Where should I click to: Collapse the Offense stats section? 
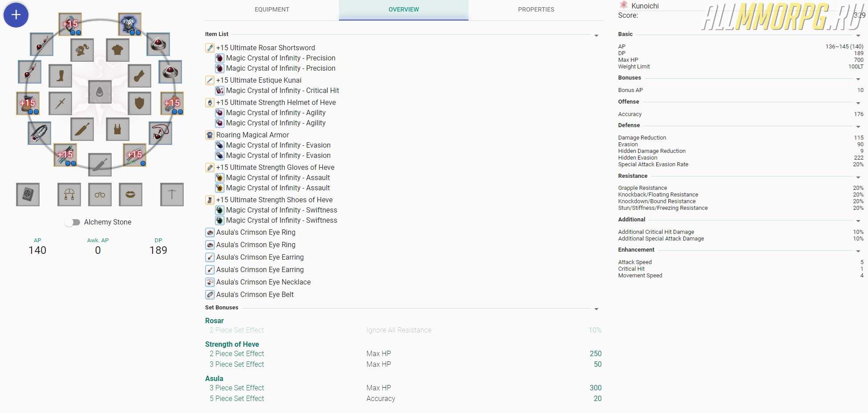(858, 103)
